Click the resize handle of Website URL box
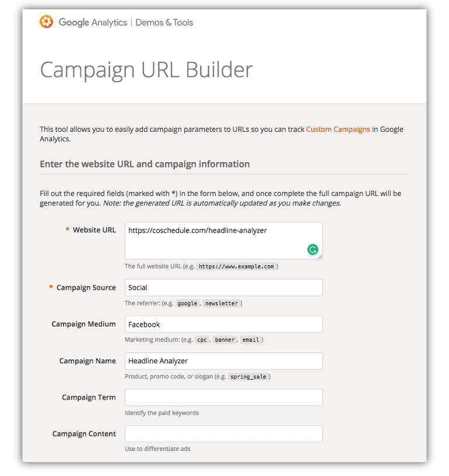The image size is (449, 476). [320, 256]
